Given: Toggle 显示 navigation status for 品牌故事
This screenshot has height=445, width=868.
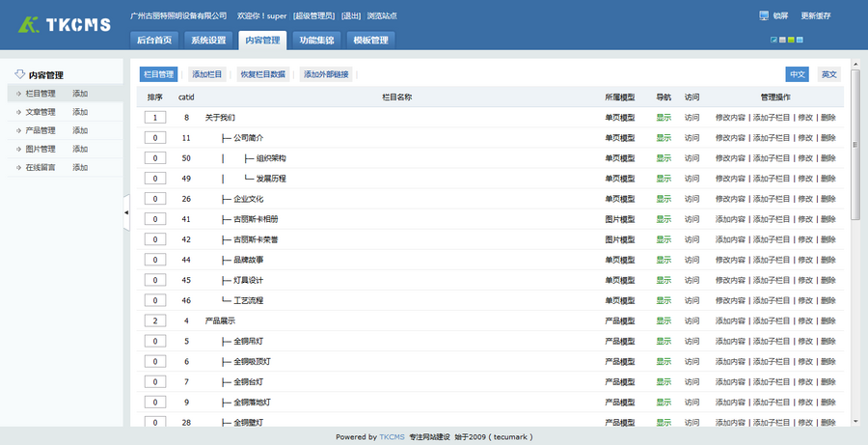Looking at the screenshot, I should [664, 260].
